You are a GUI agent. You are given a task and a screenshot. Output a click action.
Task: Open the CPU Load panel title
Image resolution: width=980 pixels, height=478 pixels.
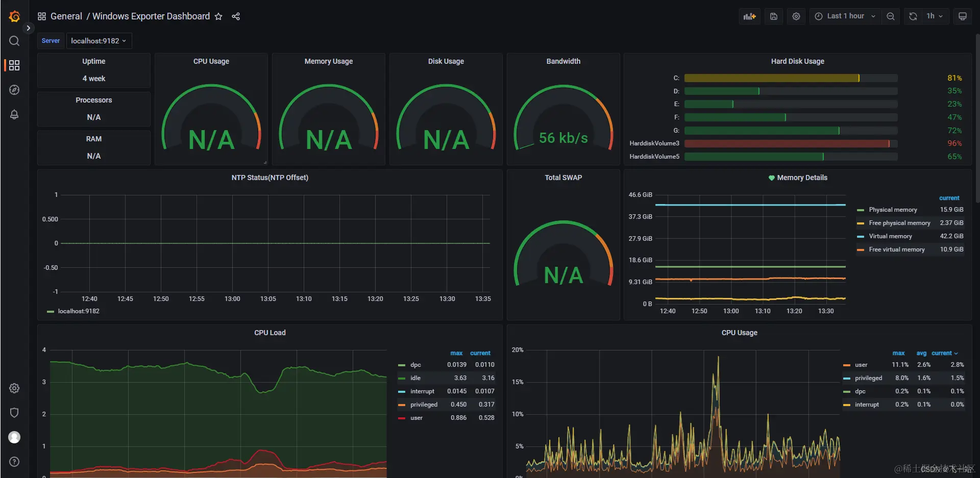pyautogui.click(x=270, y=333)
